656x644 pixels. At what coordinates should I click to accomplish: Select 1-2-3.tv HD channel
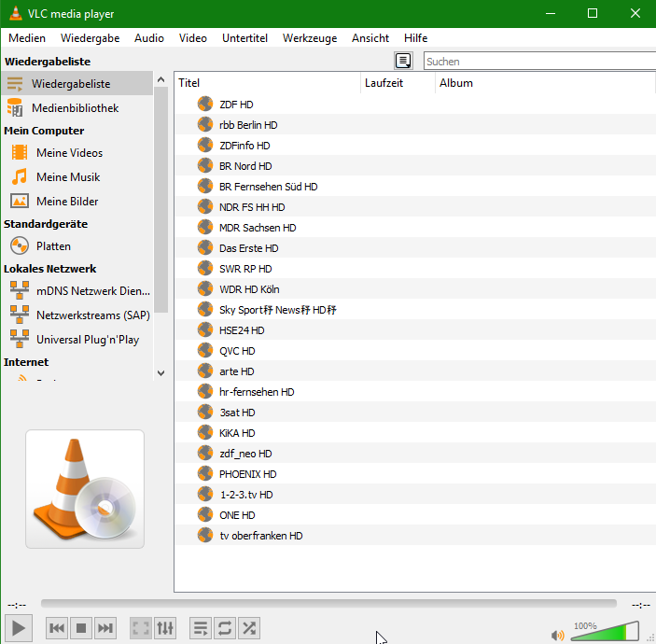(x=246, y=494)
